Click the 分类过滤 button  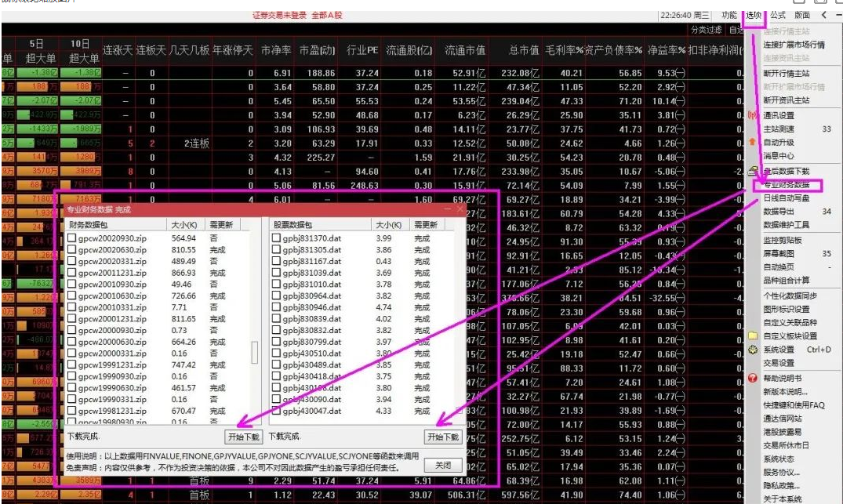(707, 30)
